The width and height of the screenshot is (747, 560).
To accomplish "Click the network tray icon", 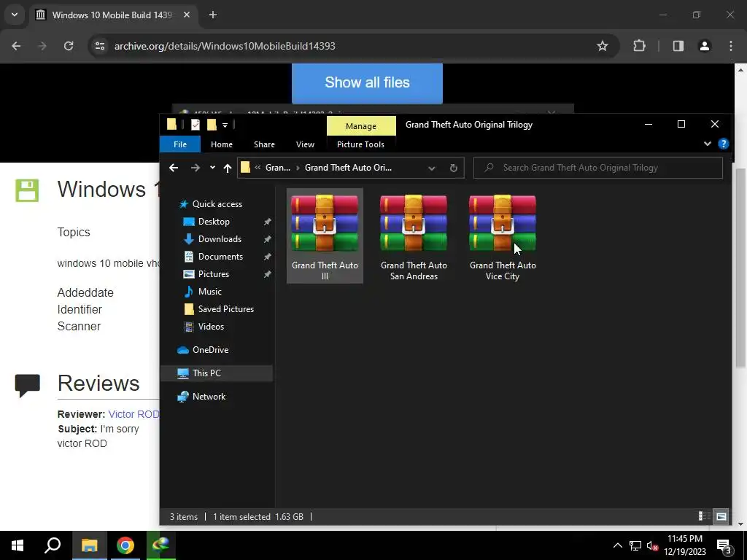I will coord(635,545).
